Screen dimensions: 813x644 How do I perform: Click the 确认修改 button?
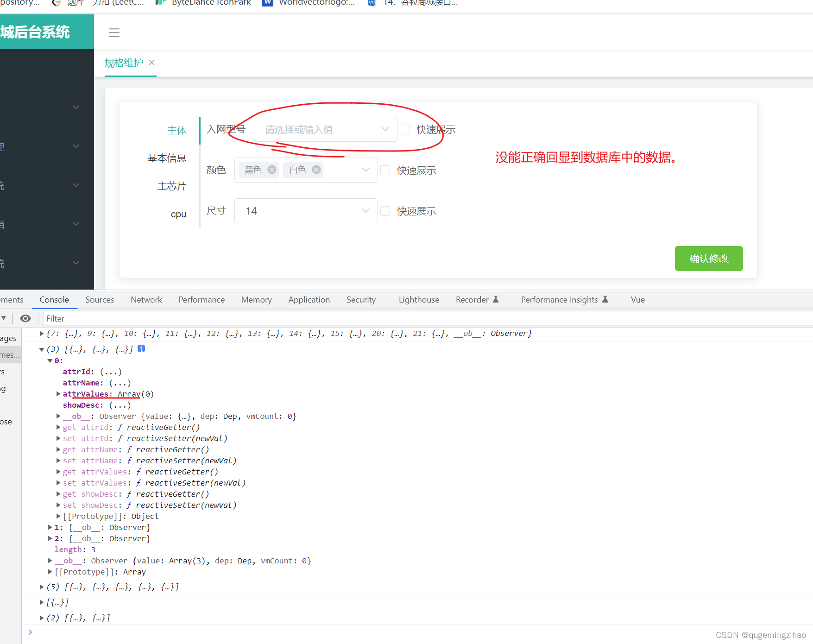[709, 259]
